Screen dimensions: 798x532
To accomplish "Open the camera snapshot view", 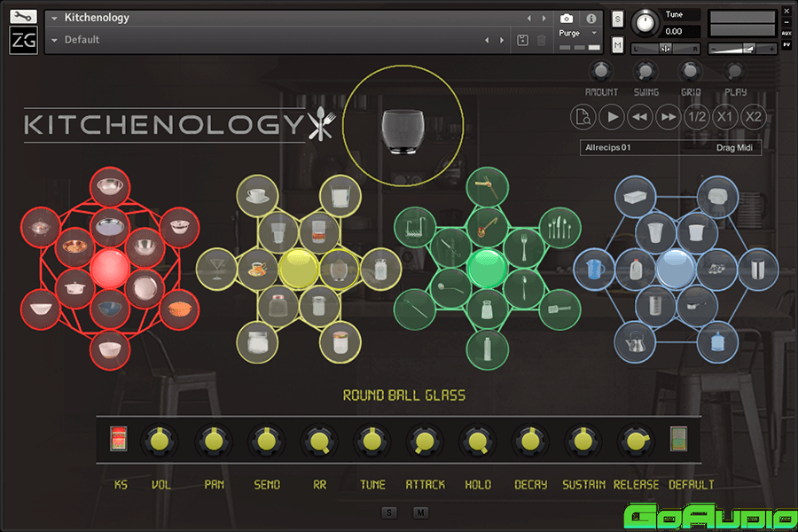I will pyautogui.click(x=567, y=18).
